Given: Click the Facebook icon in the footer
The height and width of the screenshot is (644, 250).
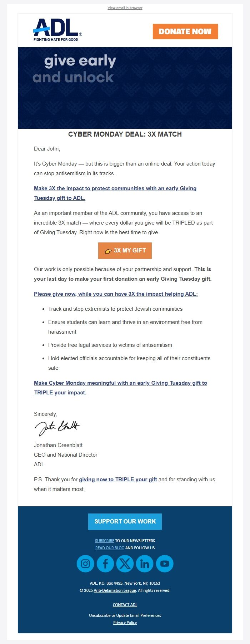Looking at the screenshot, I should tap(105, 563).
